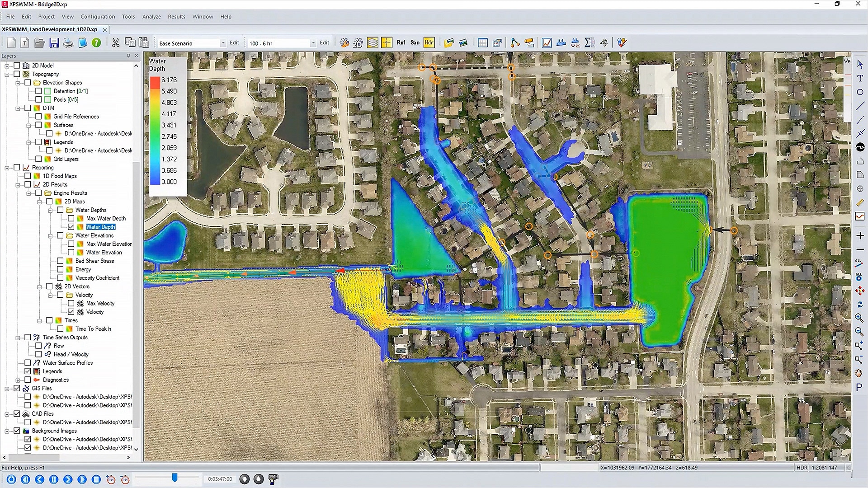Click the Open folder toolbar icon

tap(39, 43)
